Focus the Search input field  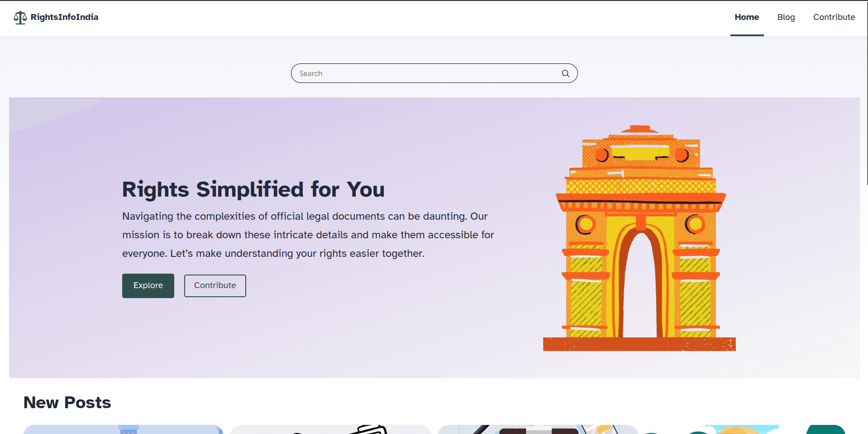click(x=425, y=73)
